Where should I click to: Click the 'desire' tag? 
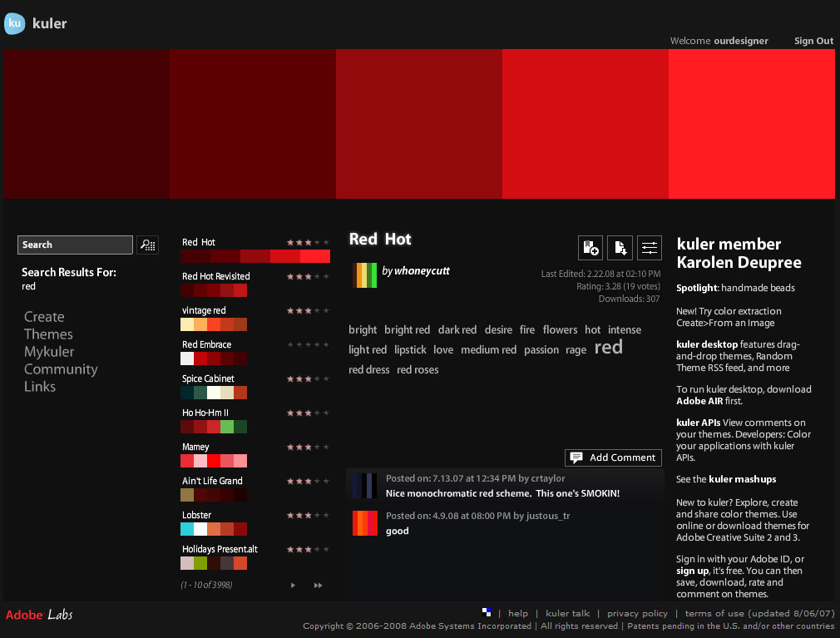click(x=498, y=329)
